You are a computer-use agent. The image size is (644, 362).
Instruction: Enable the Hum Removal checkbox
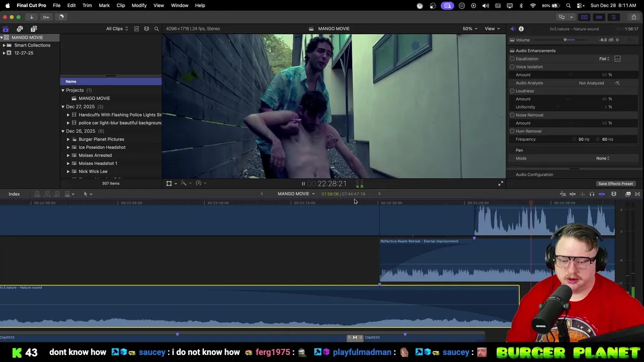pyautogui.click(x=512, y=131)
